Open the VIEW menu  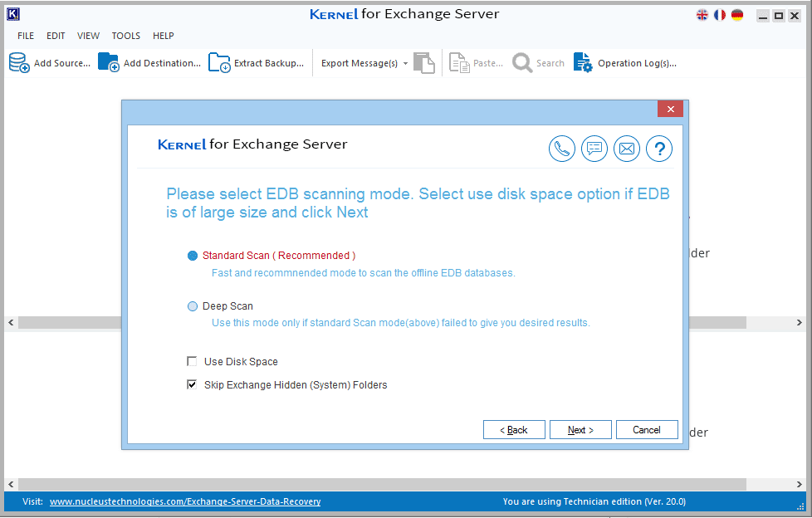coord(89,36)
